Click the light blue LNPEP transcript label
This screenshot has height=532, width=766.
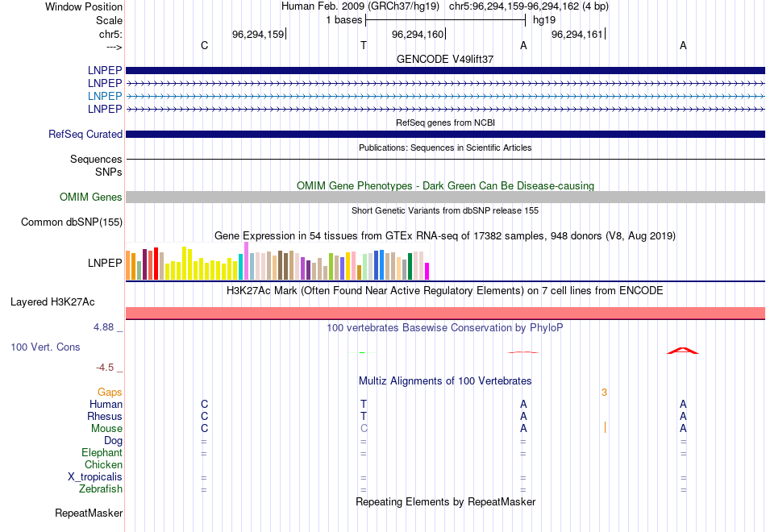[x=105, y=96]
